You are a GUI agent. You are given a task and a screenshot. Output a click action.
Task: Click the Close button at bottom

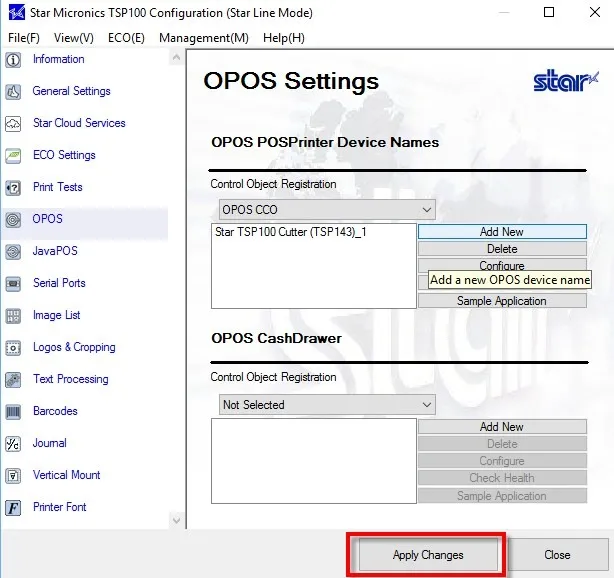tap(557, 555)
